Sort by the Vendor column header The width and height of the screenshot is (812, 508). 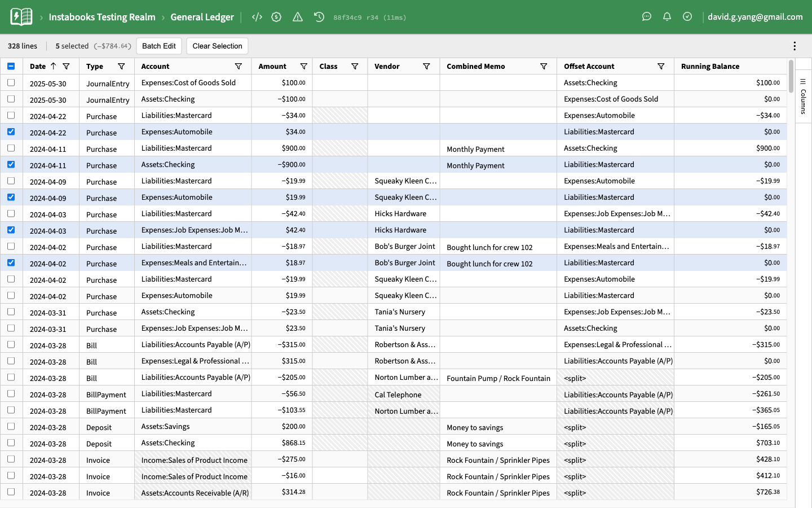point(387,66)
